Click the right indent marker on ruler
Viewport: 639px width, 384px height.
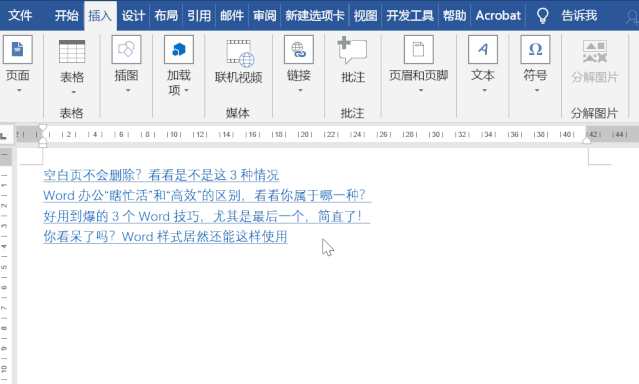[x=586, y=140]
